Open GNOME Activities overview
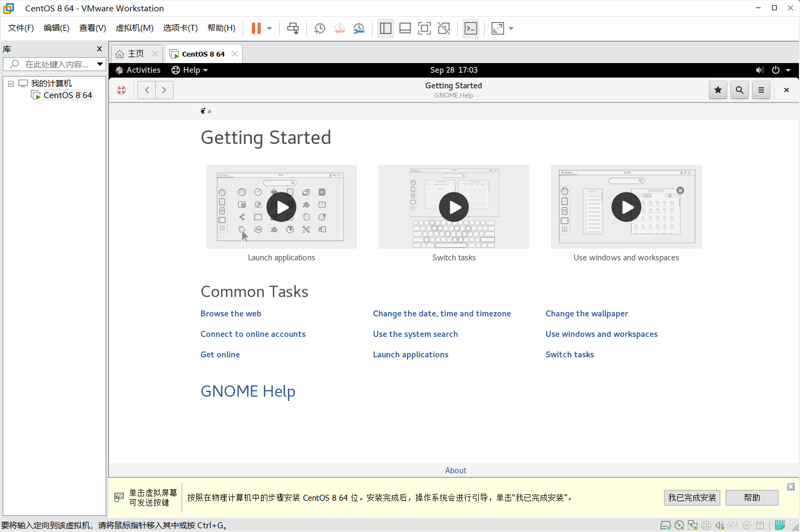Viewport: 800px width, 532px height. 138,70
